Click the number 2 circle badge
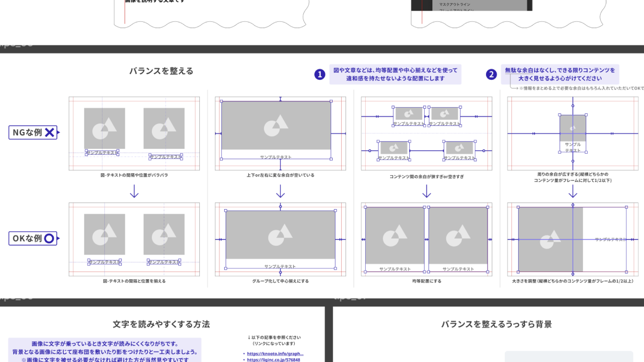 [491, 74]
